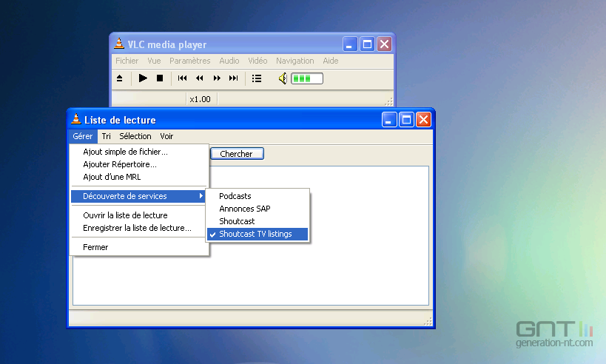Close the VLC media player window
606x364 pixels.
pyautogui.click(x=384, y=44)
